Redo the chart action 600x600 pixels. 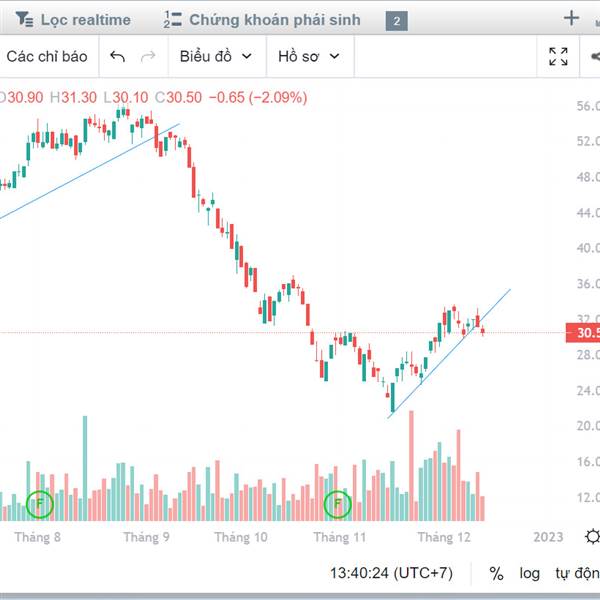(148, 57)
